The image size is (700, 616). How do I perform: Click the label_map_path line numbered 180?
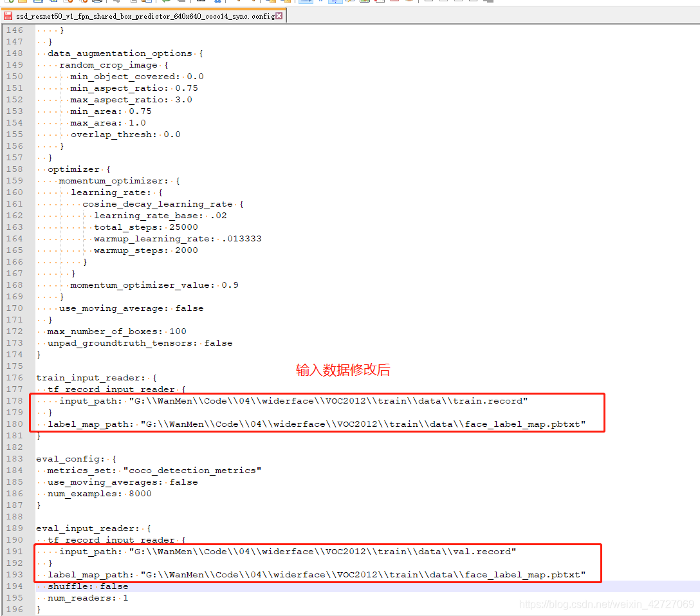click(317, 425)
